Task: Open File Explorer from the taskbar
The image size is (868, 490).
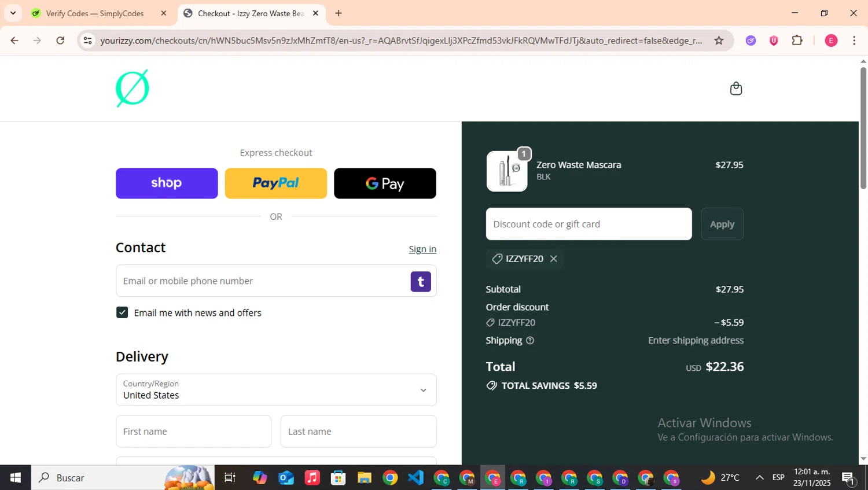Action: click(x=364, y=478)
